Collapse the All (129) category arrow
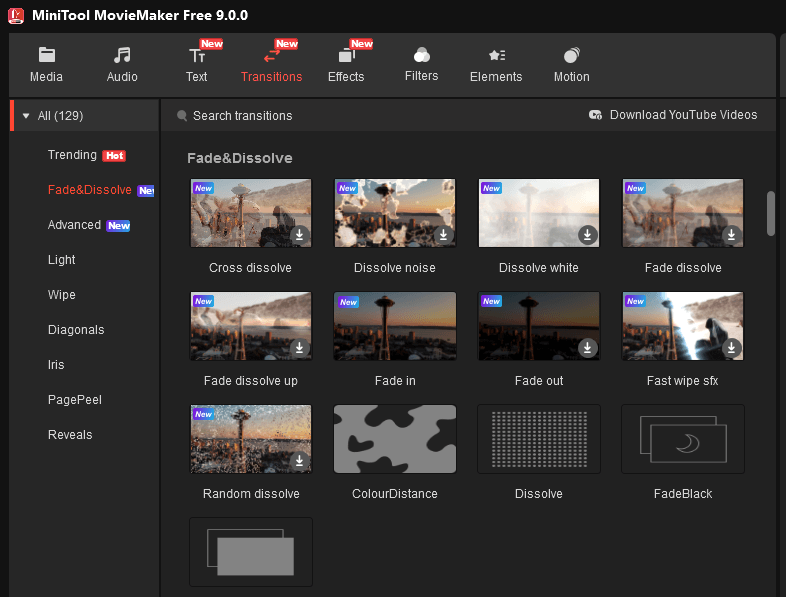 [26, 116]
